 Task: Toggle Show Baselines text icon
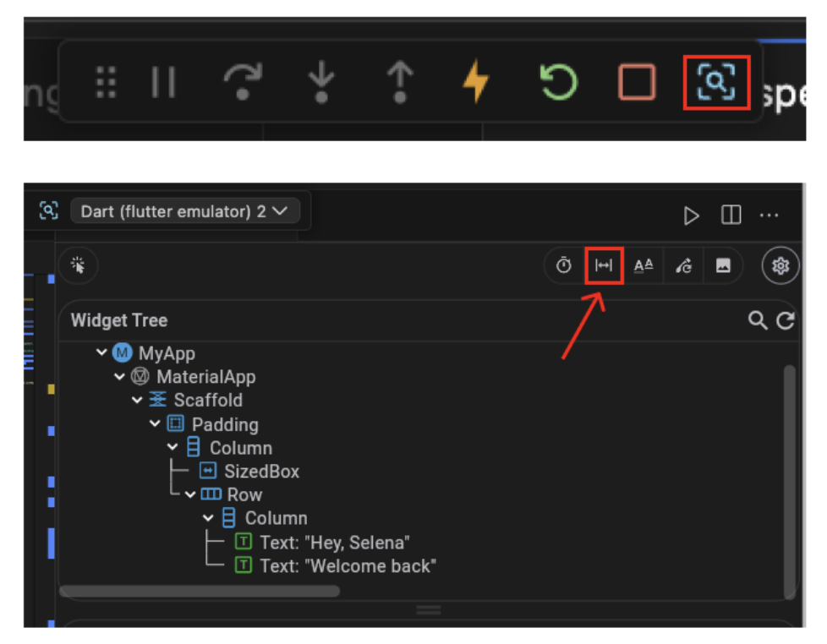click(644, 265)
